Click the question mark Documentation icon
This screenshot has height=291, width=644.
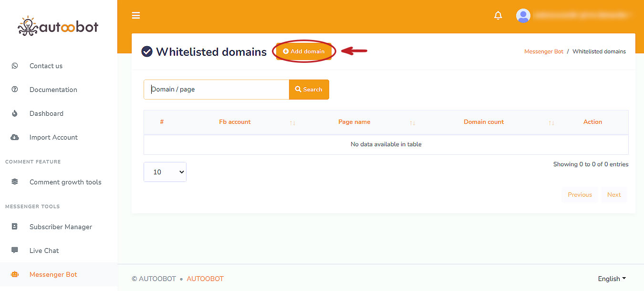(x=15, y=90)
